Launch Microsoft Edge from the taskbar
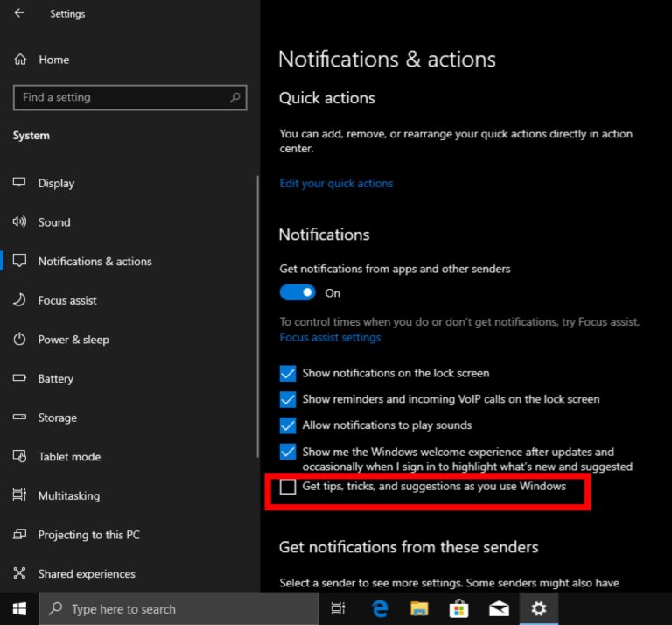 [x=380, y=608]
